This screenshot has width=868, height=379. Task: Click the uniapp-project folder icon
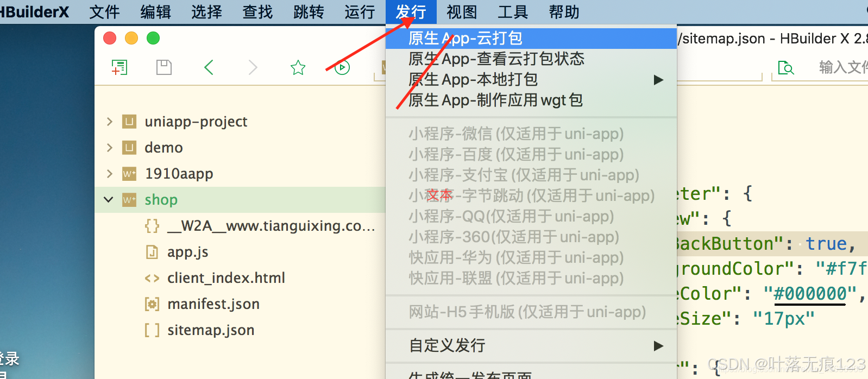[x=129, y=121]
